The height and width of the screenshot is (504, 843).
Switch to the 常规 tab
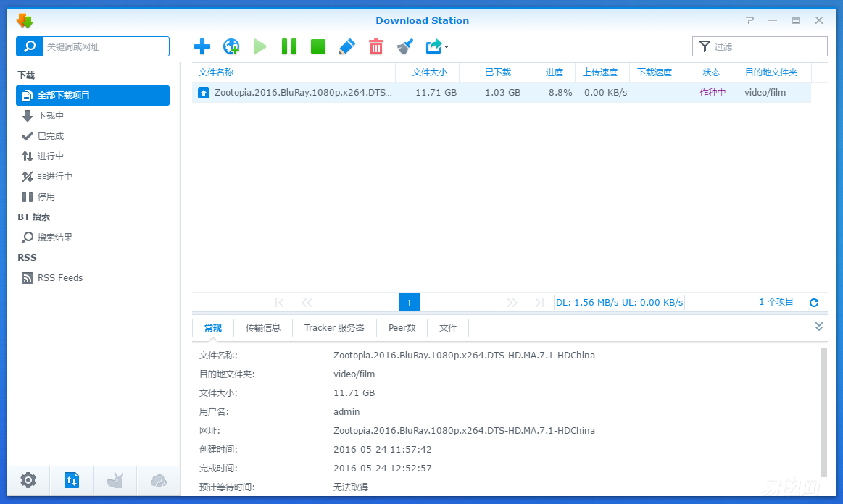213,328
